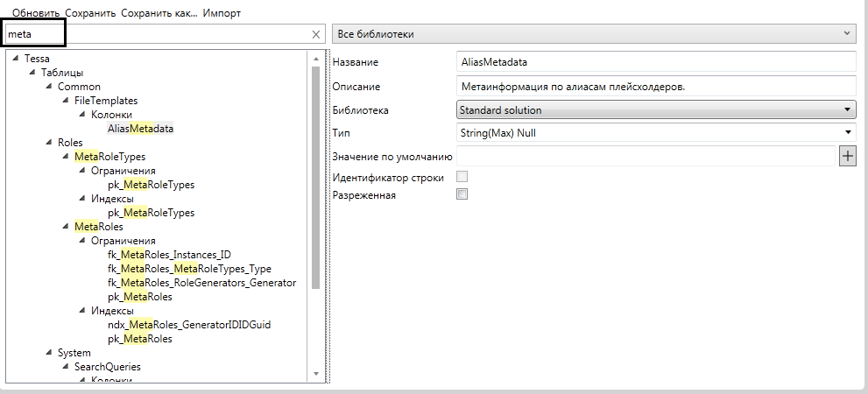Click the plus button beside default value

click(847, 156)
